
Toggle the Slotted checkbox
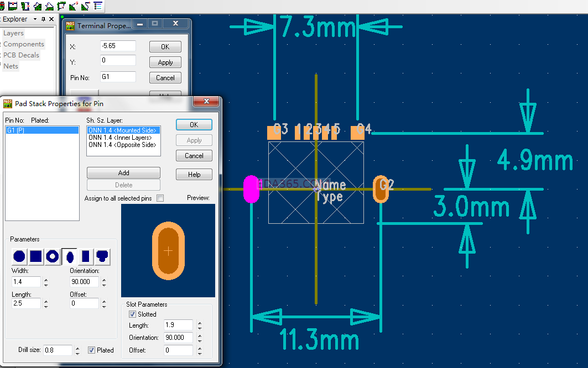click(132, 314)
